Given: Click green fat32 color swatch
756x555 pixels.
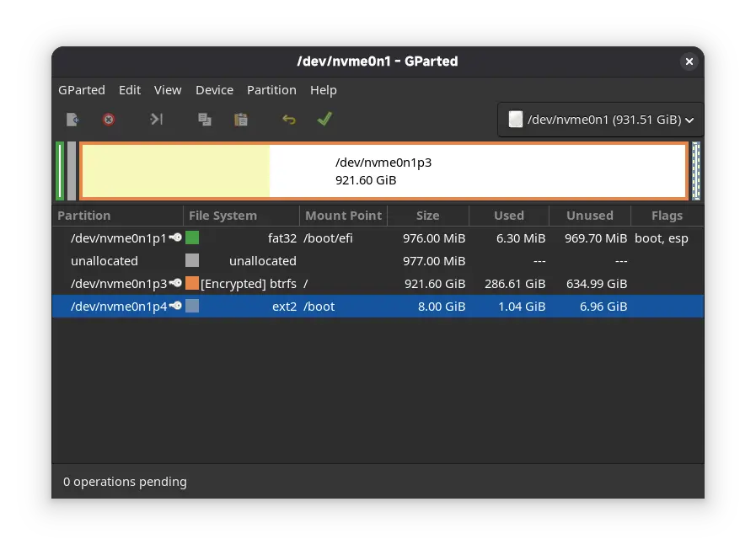Looking at the screenshot, I should coord(192,237).
